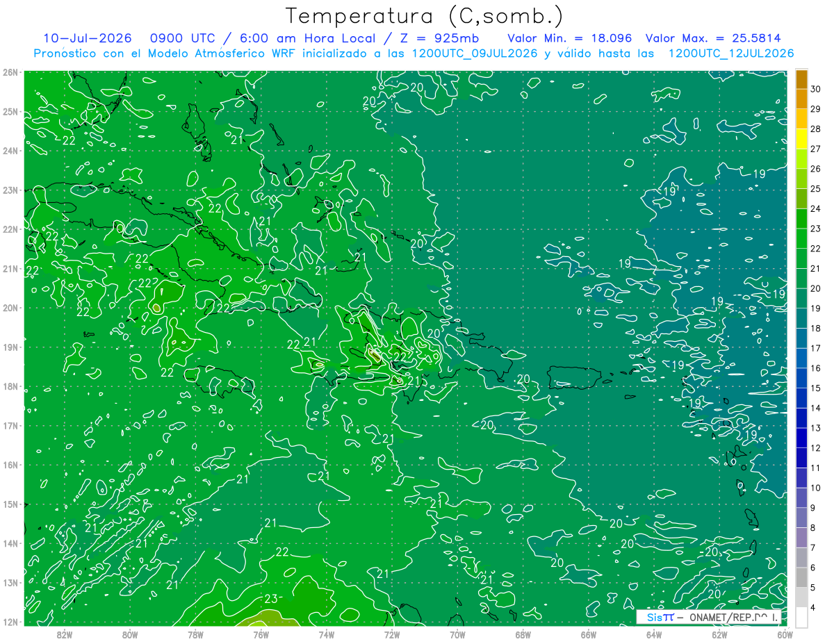Click the '28' label on the color scale

click(815, 129)
